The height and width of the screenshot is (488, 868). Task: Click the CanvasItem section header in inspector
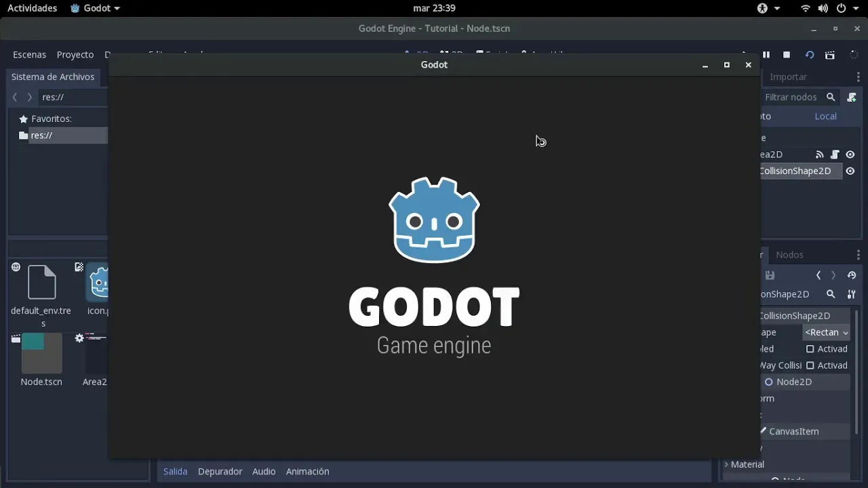805,431
